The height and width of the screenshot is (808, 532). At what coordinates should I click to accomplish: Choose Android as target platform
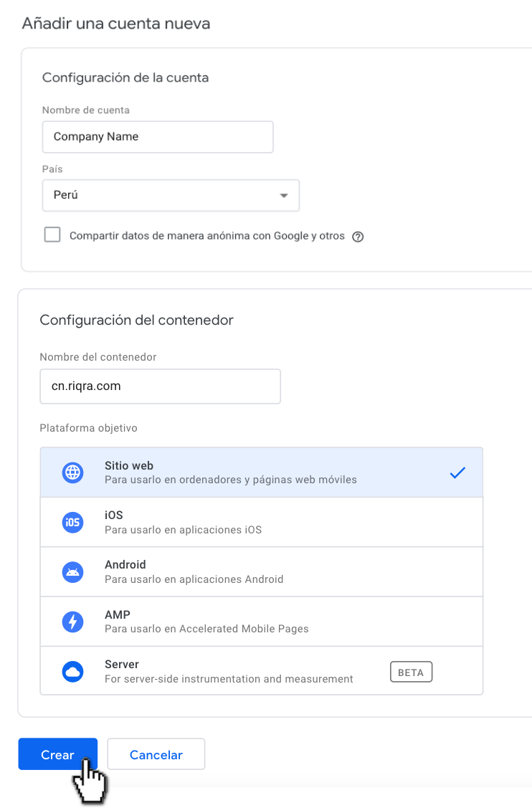pos(262,572)
